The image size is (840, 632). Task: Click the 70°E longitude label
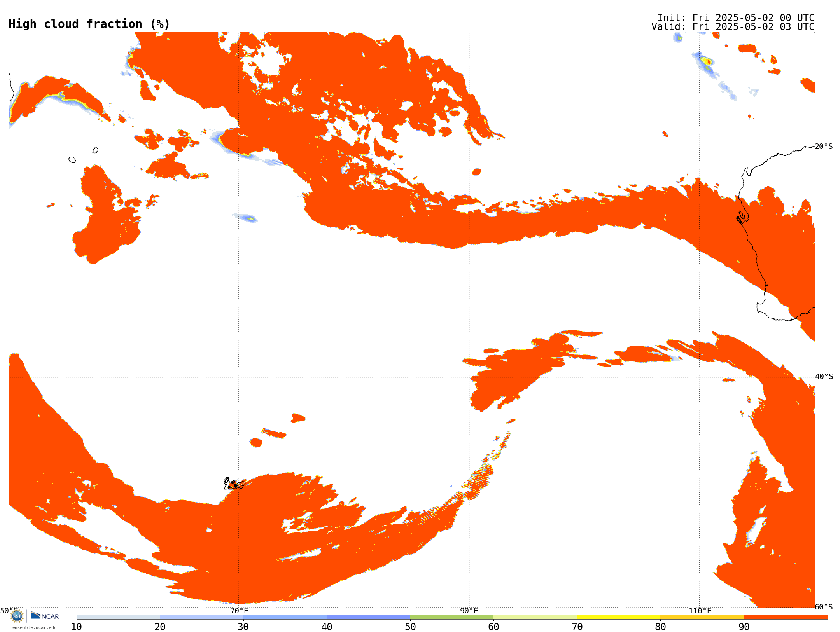(x=239, y=611)
